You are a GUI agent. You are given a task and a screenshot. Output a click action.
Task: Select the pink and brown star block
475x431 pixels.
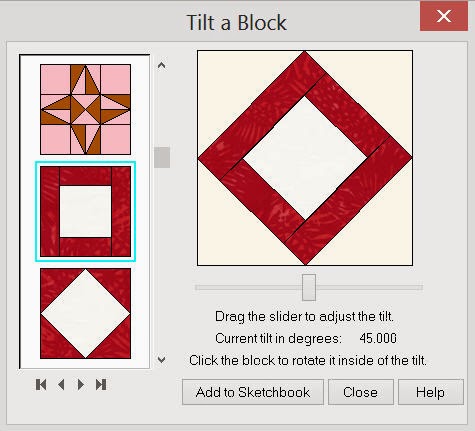pos(85,109)
